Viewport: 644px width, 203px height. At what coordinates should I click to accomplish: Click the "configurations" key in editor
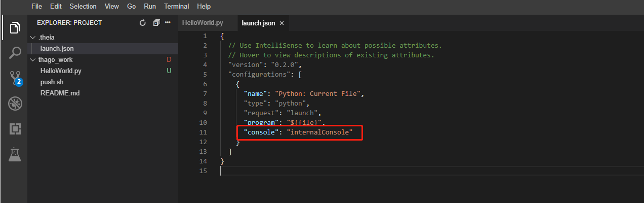click(x=257, y=75)
